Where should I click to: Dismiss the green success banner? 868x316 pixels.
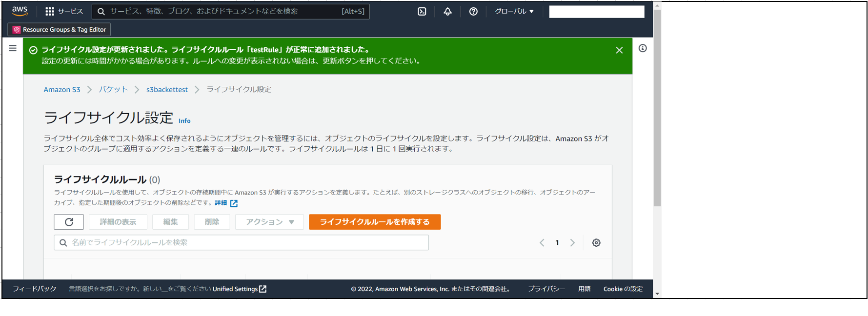[x=619, y=50]
